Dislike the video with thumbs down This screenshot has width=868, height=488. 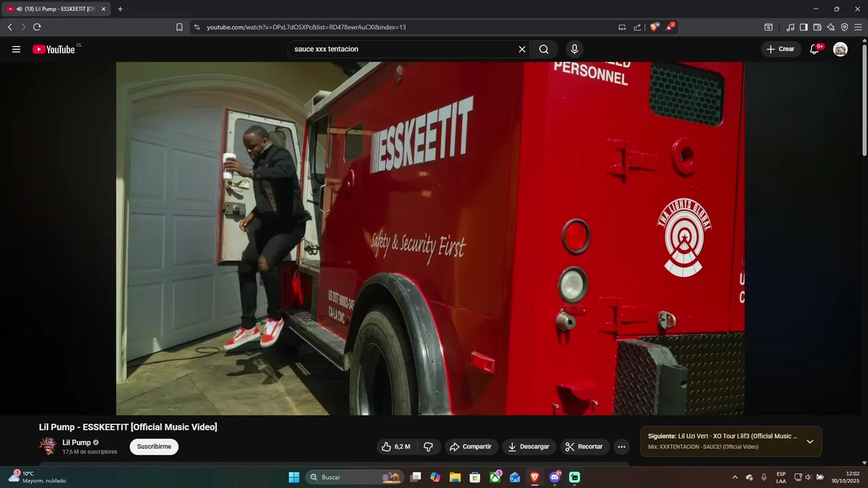tap(429, 447)
